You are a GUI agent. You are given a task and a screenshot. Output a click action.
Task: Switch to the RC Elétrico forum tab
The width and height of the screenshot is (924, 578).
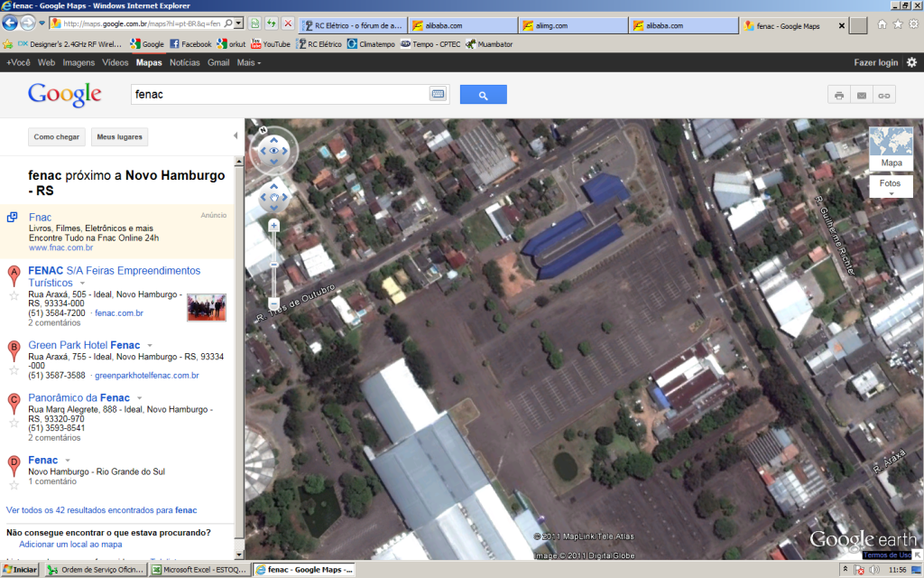pos(353,25)
